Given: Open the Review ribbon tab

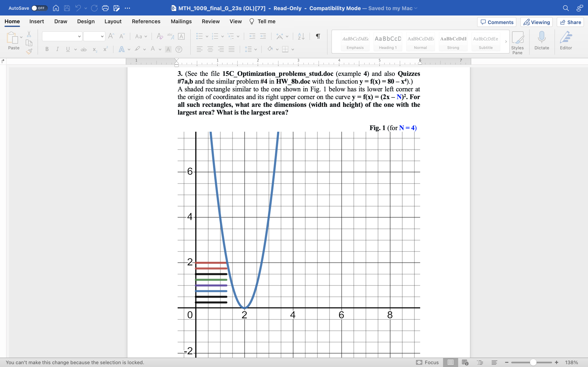Looking at the screenshot, I should click(210, 21).
